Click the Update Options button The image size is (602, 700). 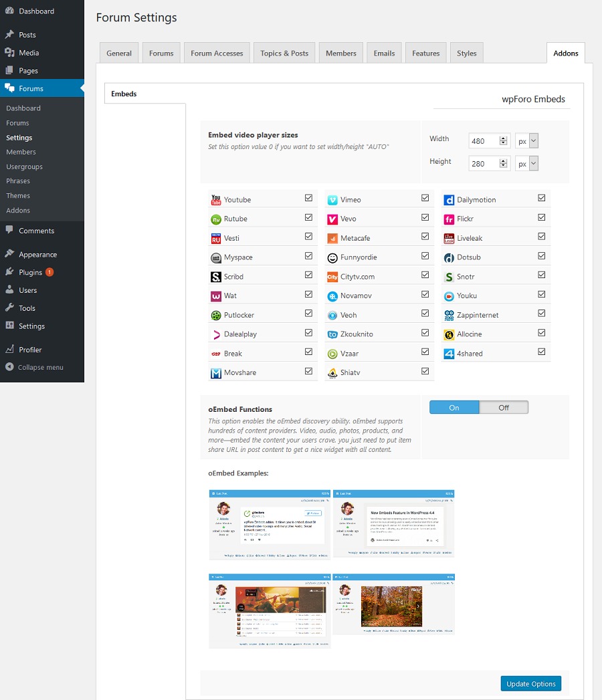click(x=530, y=683)
